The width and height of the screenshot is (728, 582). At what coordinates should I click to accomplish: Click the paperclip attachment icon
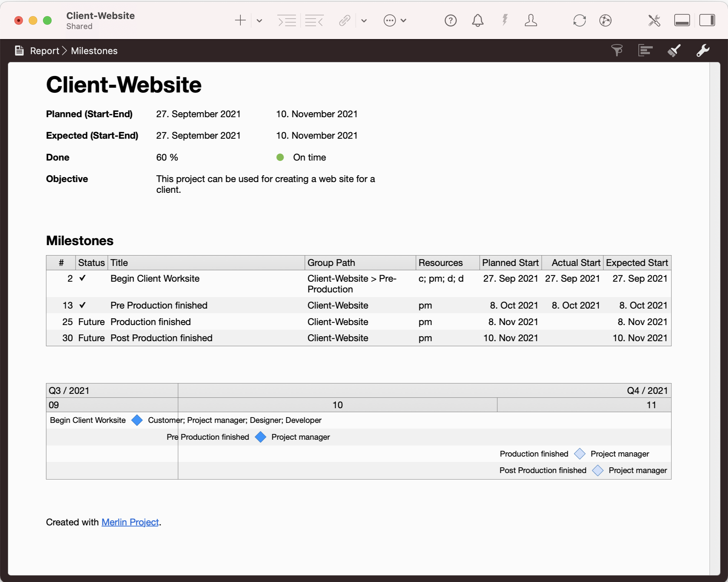click(x=344, y=20)
